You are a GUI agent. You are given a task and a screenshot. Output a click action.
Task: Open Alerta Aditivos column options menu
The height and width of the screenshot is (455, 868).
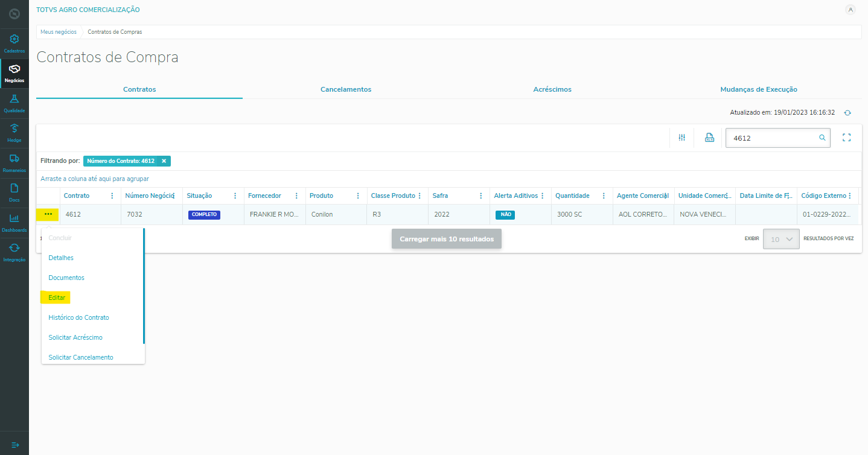pyautogui.click(x=543, y=196)
